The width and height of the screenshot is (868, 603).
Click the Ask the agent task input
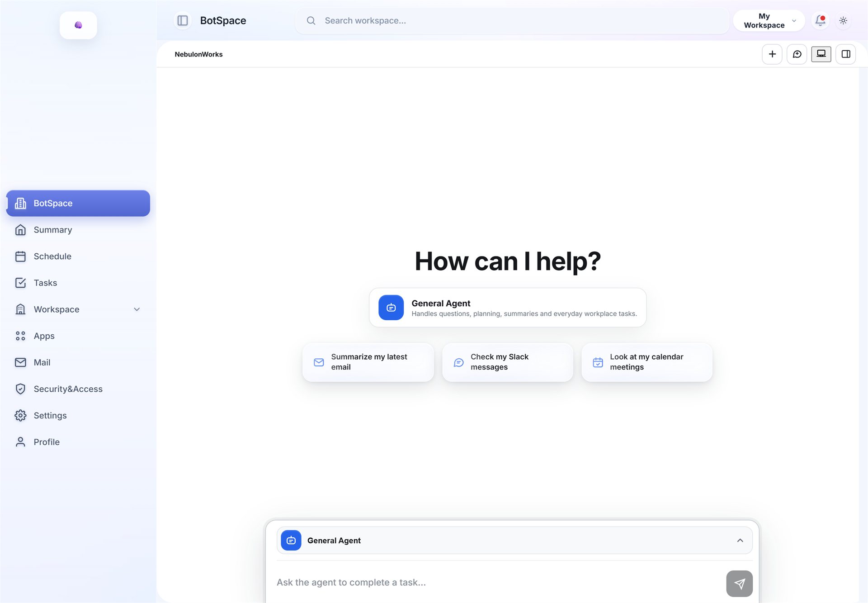tap(497, 583)
